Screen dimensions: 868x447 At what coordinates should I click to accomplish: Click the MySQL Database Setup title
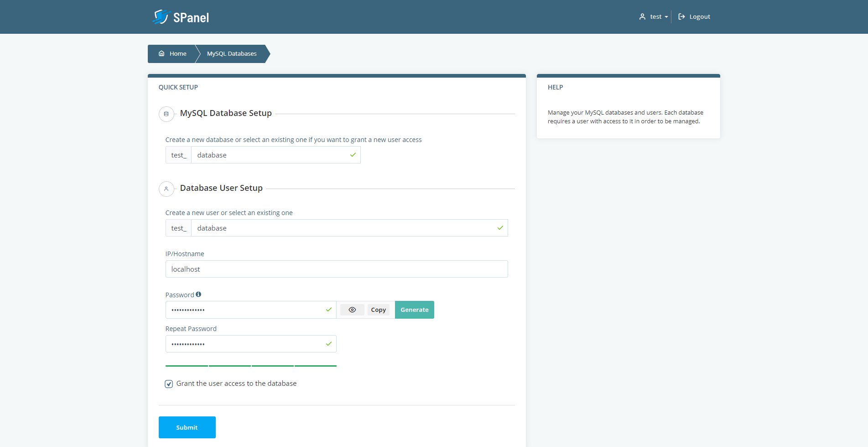coord(226,113)
